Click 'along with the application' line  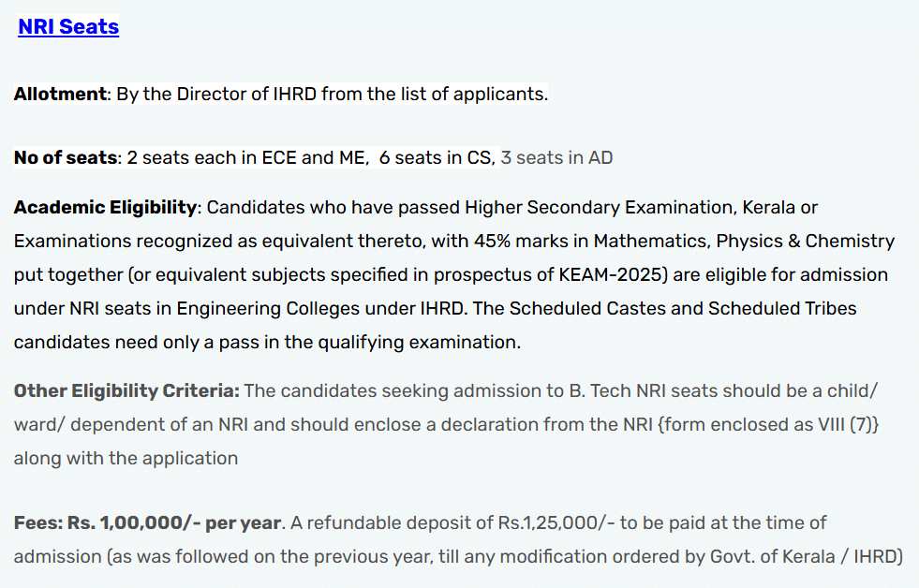point(126,459)
